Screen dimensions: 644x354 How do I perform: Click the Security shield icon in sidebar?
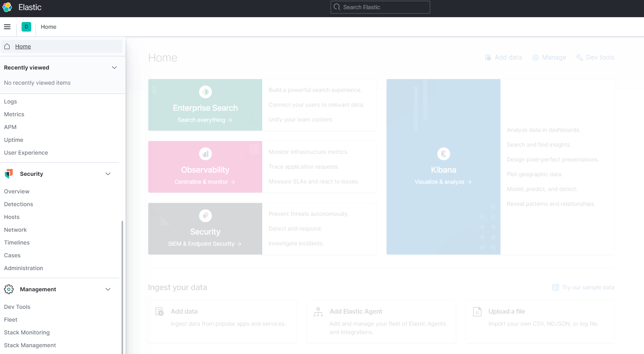coord(9,174)
